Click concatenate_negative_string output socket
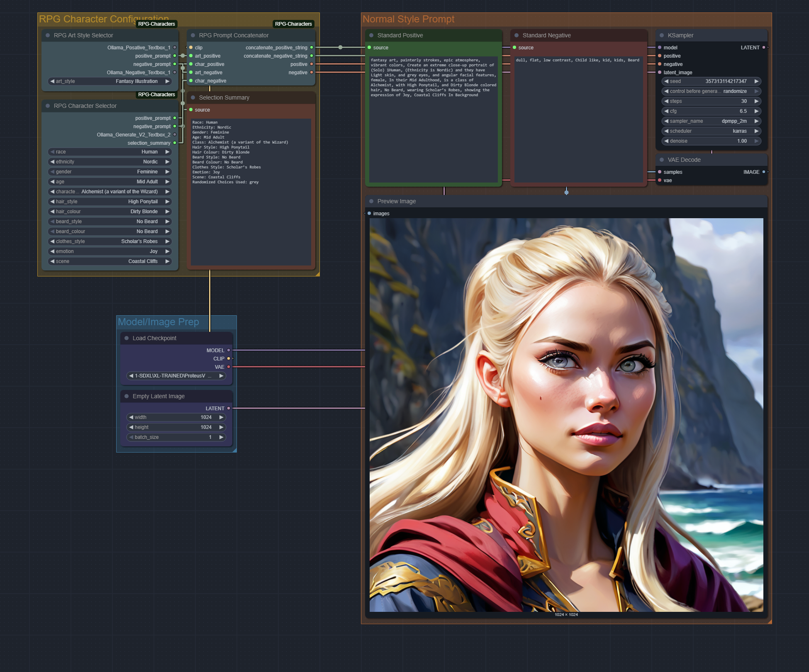This screenshot has width=809, height=672. tap(312, 56)
